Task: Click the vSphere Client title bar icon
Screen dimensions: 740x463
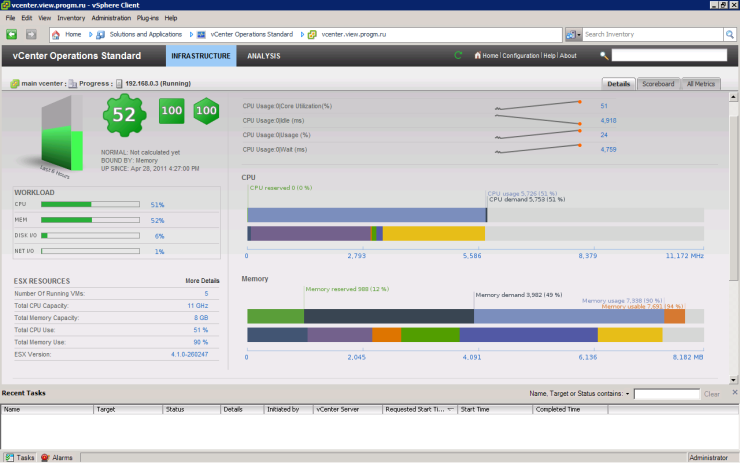Action: pyautogui.click(x=5, y=5)
